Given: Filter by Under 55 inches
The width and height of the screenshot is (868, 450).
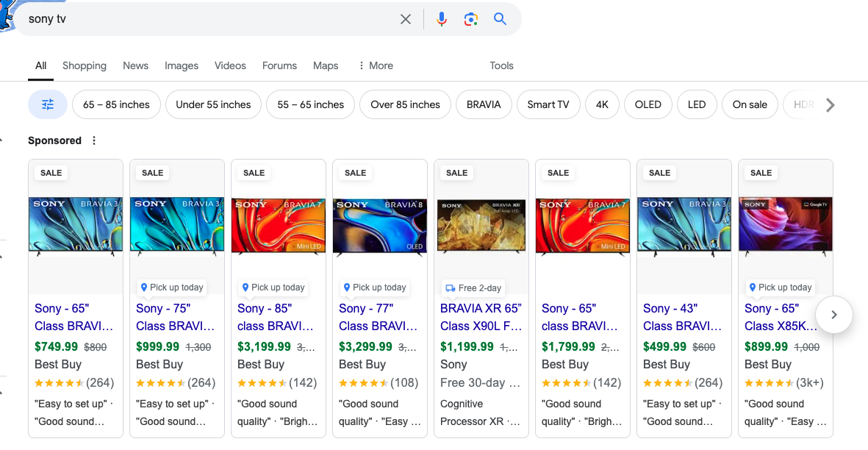Looking at the screenshot, I should pos(213,104).
